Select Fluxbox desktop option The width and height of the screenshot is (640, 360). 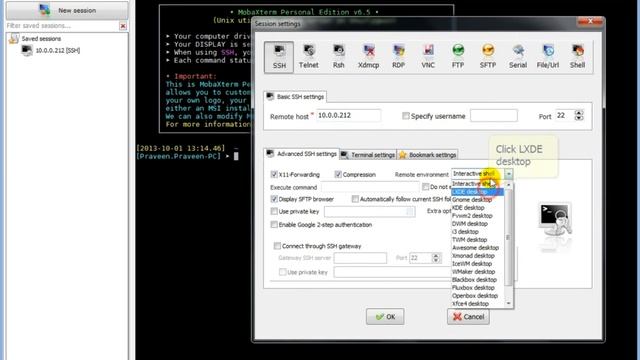click(478, 287)
